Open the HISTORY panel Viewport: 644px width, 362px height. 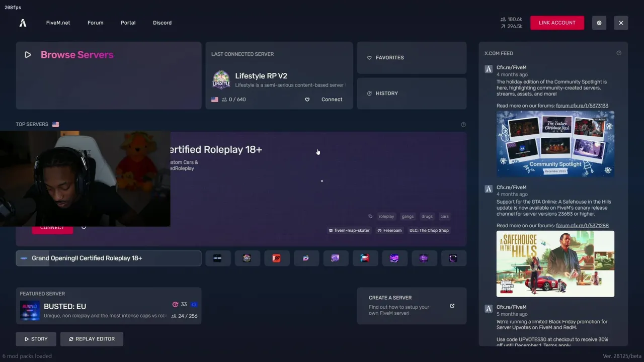412,93
